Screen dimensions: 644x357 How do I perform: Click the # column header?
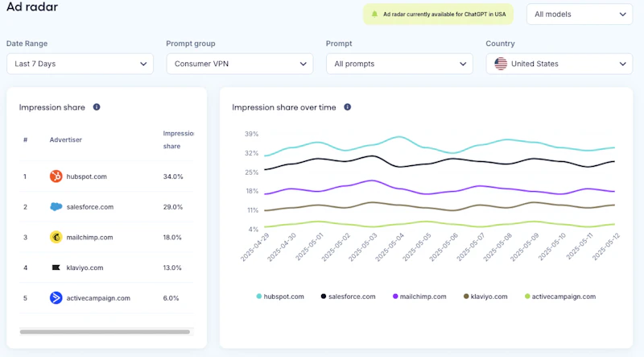[x=26, y=140]
